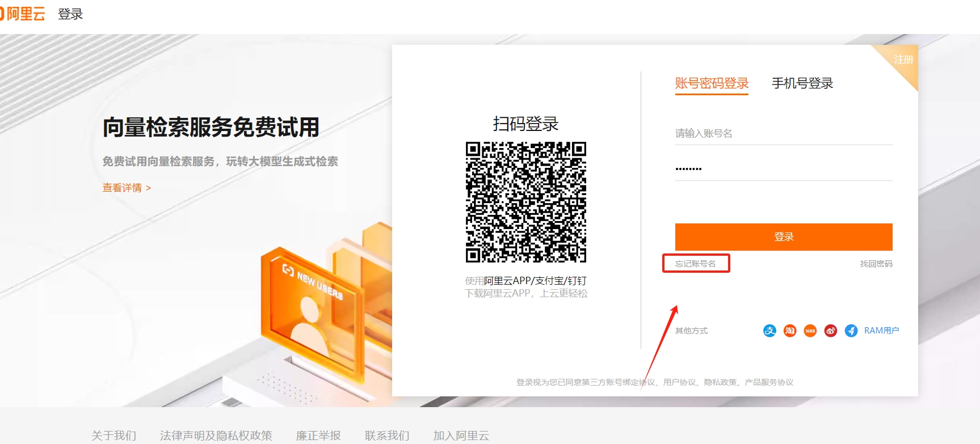Open 廉正举报 footer link
The image size is (980, 444).
coord(318,435)
